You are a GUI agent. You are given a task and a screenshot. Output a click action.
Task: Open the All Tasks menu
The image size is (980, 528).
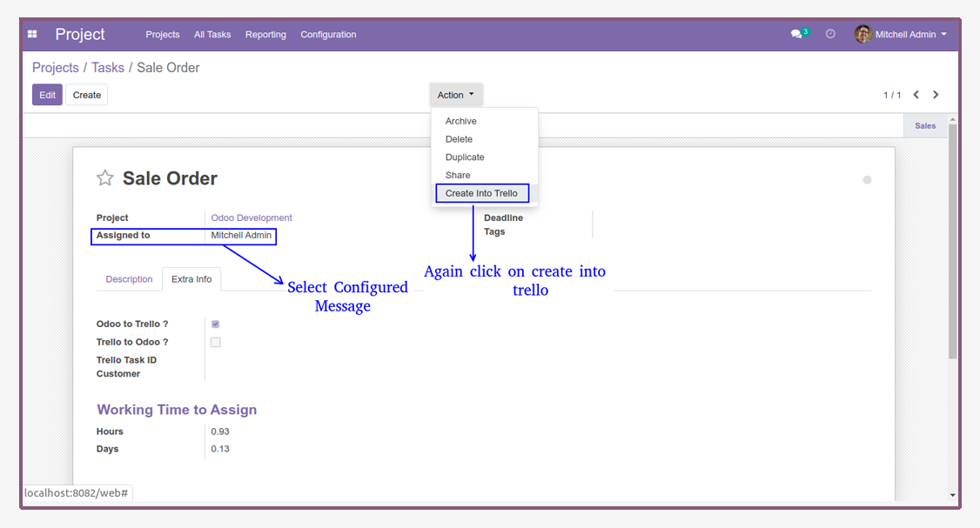212,35
